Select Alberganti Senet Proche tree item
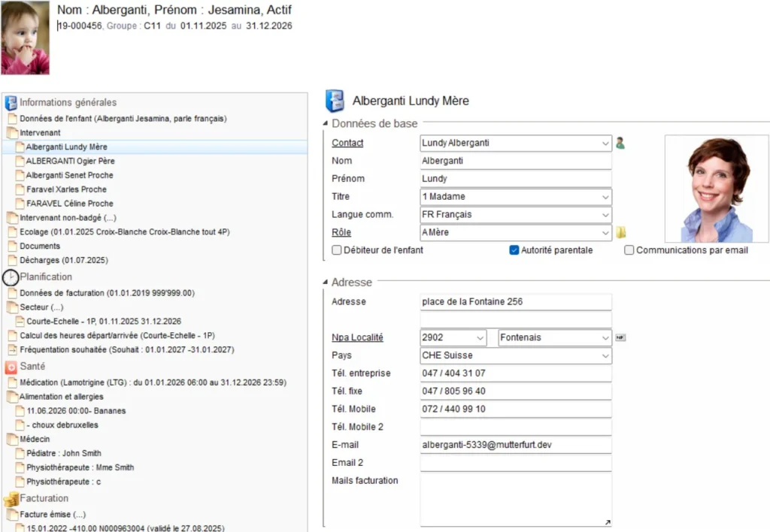The height and width of the screenshot is (532, 770). [x=69, y=175]
